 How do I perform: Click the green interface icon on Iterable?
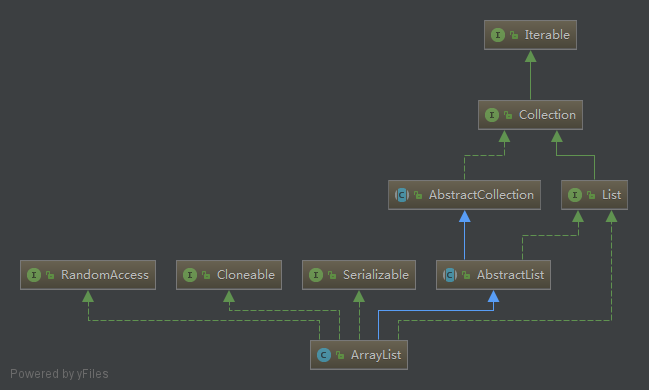click(498, 35)
